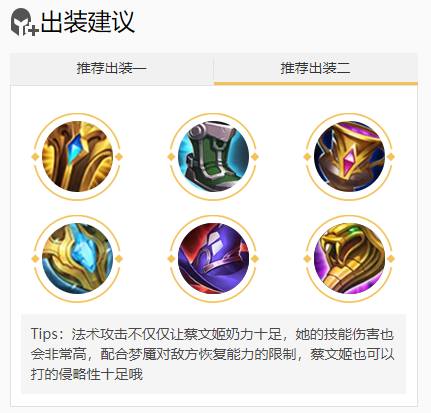The width and height of the screenshot is (431, 413).
Task: Click right diamond of pink gem mask
Action: [391, 157]
